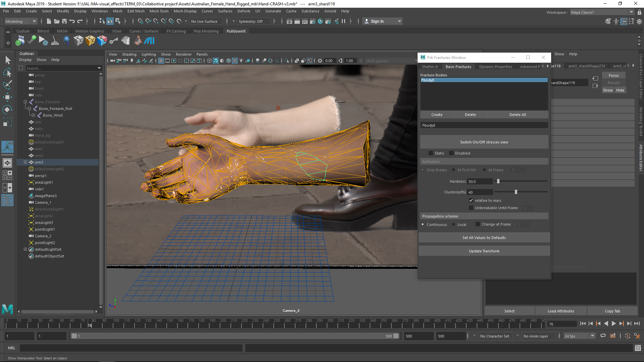Click the Outliner Search field
644x362 pixels.
coord(61,68)
